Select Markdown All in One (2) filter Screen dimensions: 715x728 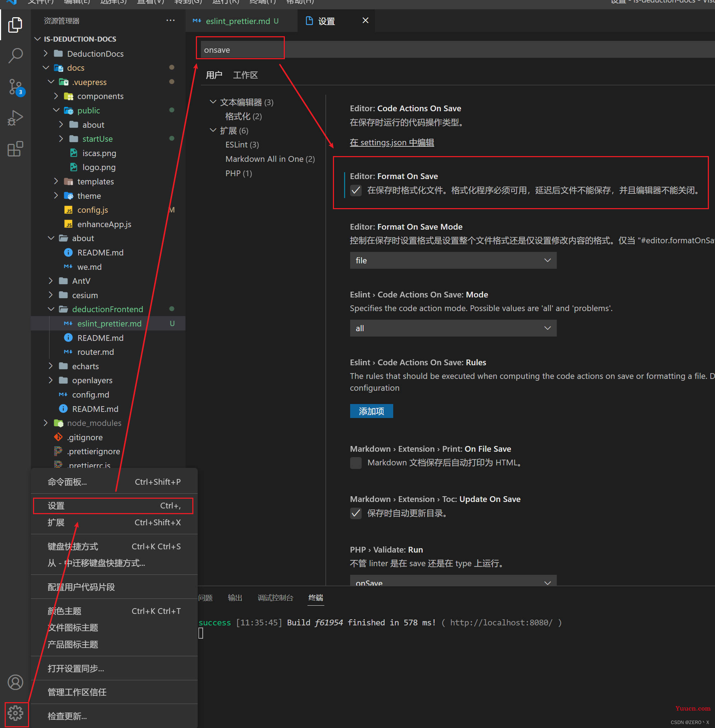270,159
